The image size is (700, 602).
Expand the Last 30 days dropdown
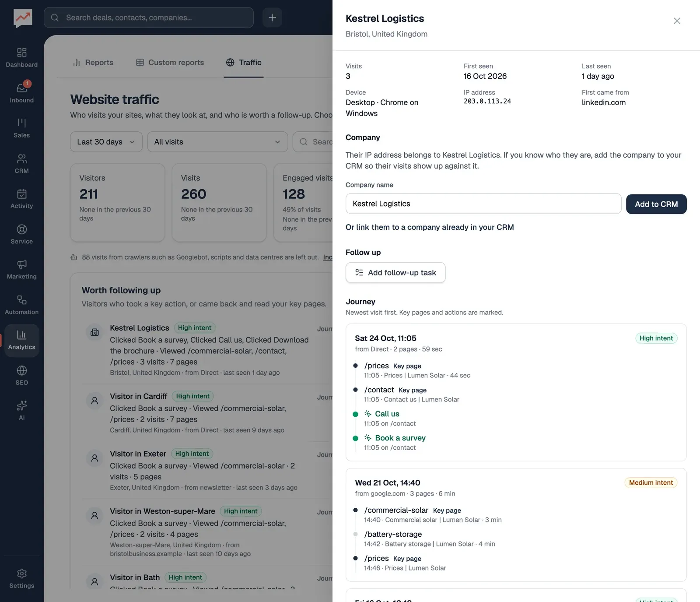pyautogui.click(x=106, y=142)
